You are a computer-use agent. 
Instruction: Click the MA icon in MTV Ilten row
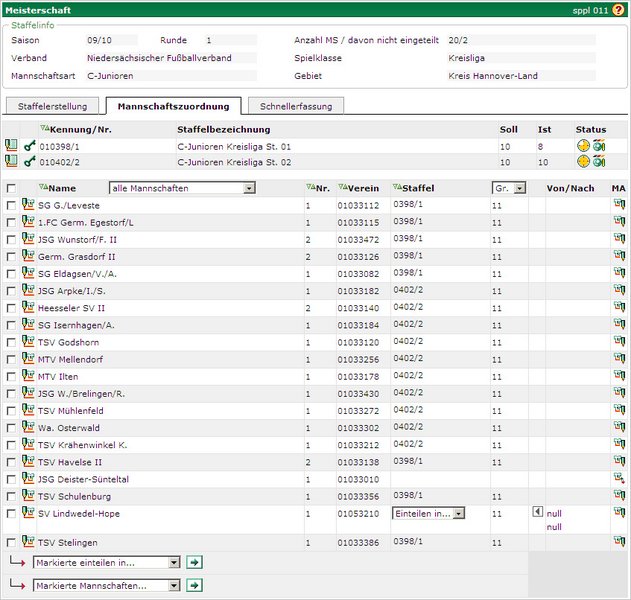pyautogui.click(x=619, y=376)
